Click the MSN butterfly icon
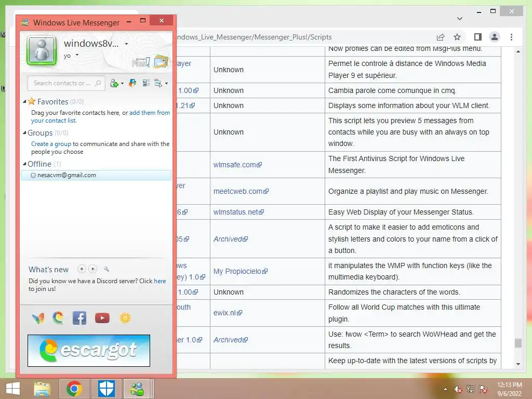Screen dimensions: 532x399 pyautogui.click(x=38, y=318)
